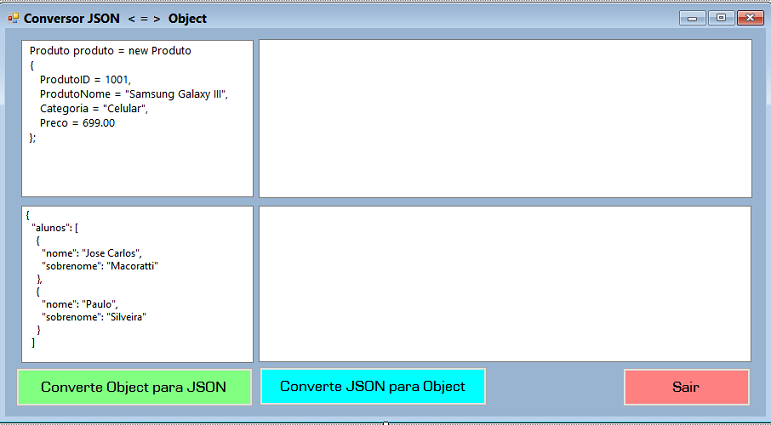Click the '"nome": "Jose Carlos",' line
Viewport: 771px width, 425px height.
(91, 253)
